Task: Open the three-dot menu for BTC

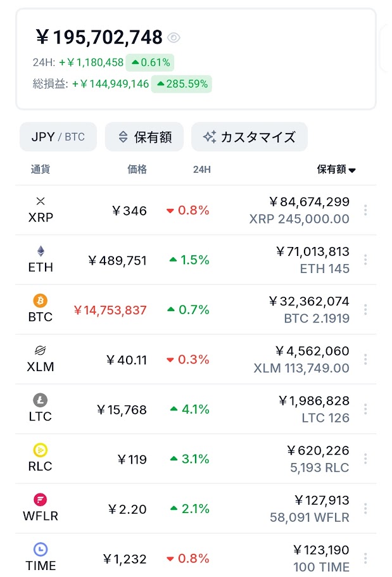Action: click(x=365, y=310)
